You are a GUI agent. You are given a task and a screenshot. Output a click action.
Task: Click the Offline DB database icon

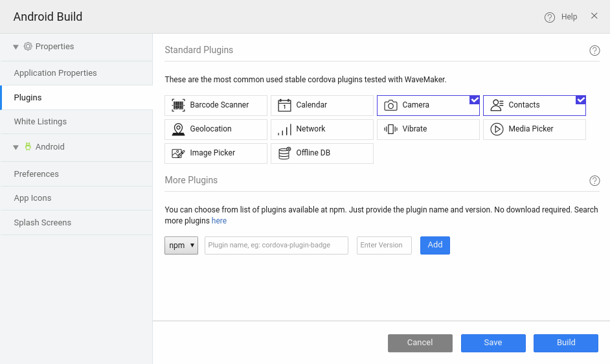(284, 154)
